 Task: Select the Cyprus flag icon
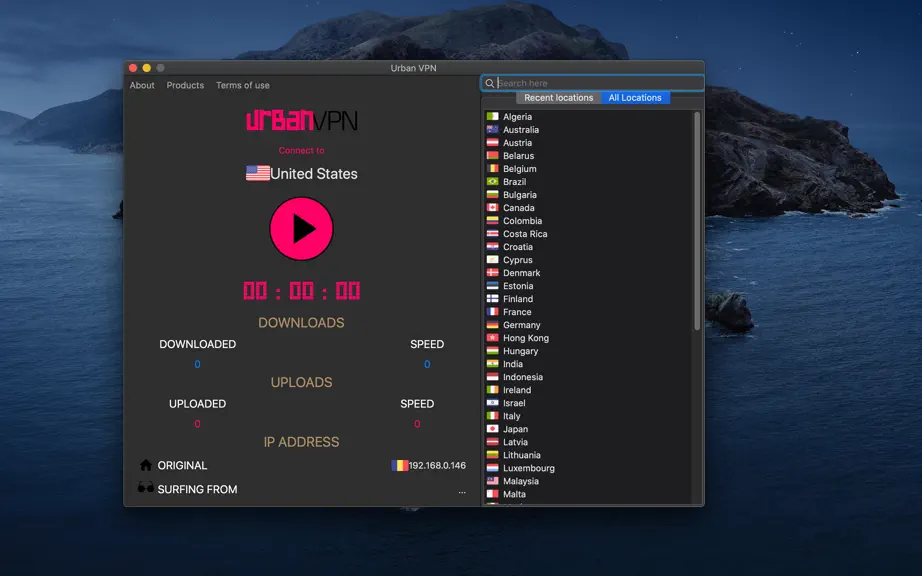tap(492, 260)
